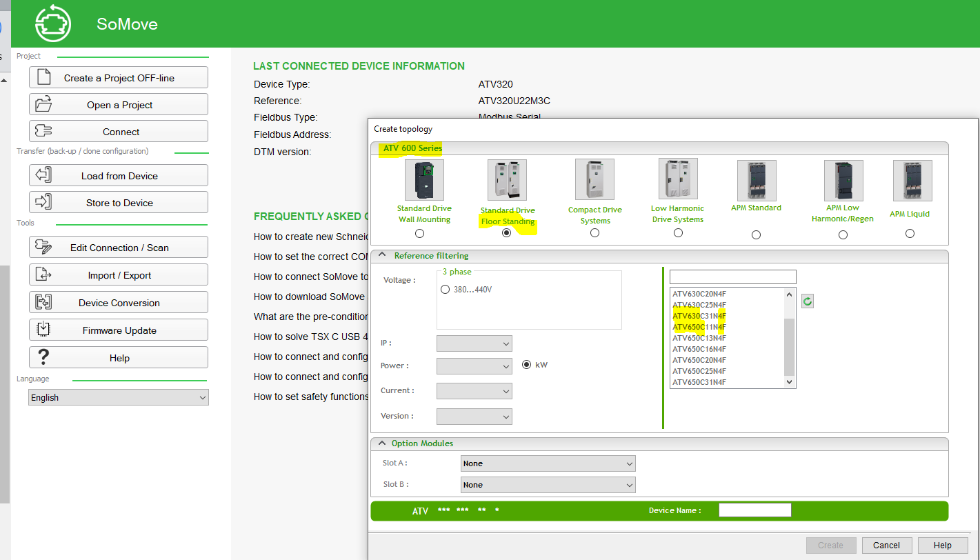Collapse the Option Modules section
980x560 pixels.
[x=381, y=443]
